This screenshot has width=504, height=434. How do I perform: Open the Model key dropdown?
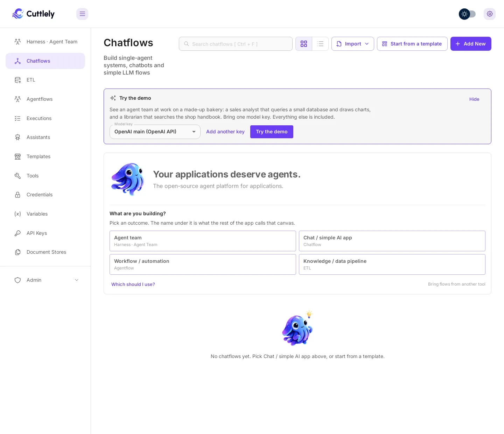point(155,132)
